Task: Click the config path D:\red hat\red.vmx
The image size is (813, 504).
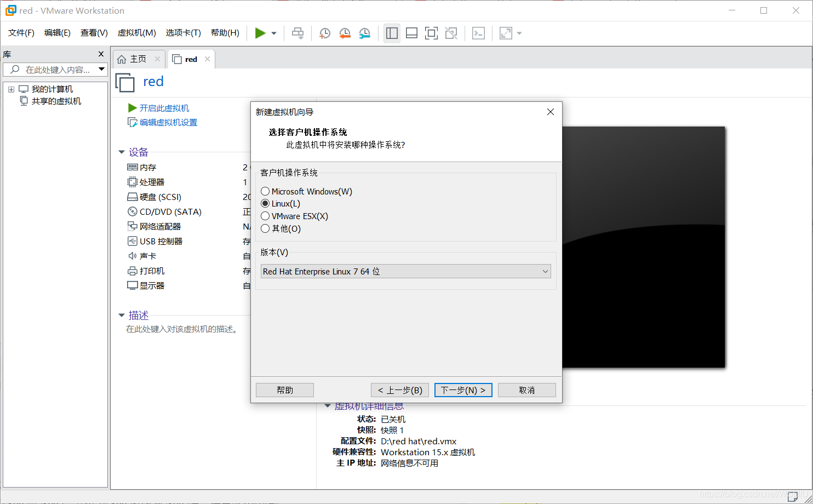Action: pos(419,441)
